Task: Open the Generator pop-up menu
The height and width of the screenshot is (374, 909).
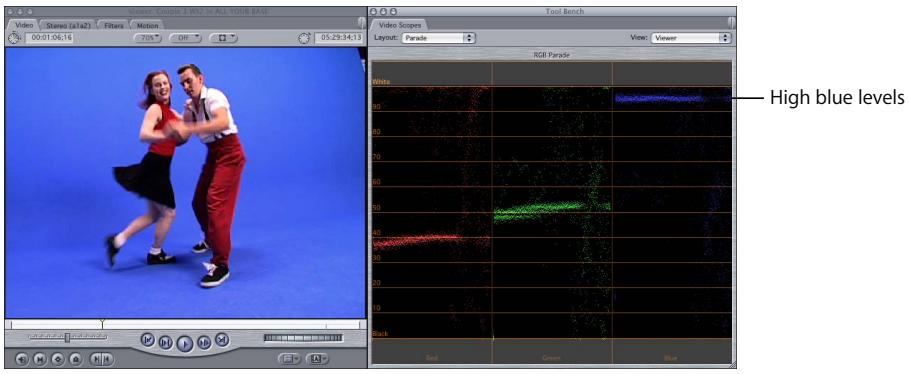Action: 317,359
